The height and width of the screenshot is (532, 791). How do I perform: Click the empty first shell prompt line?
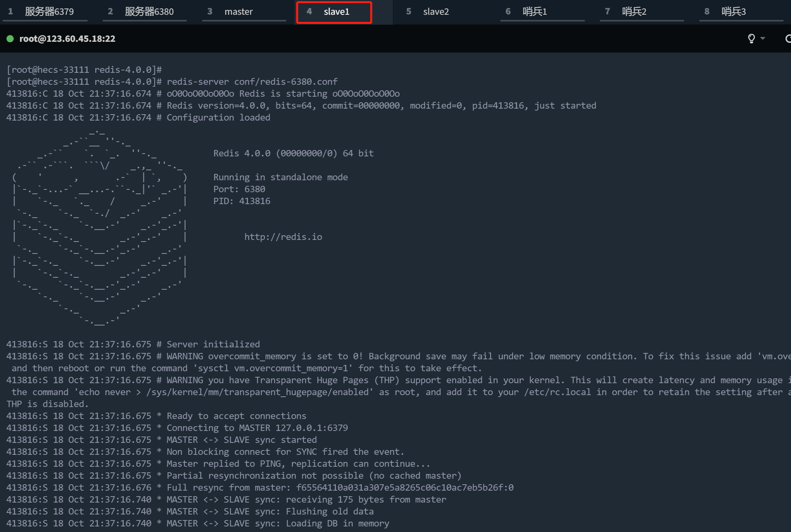tap(84, 70)
